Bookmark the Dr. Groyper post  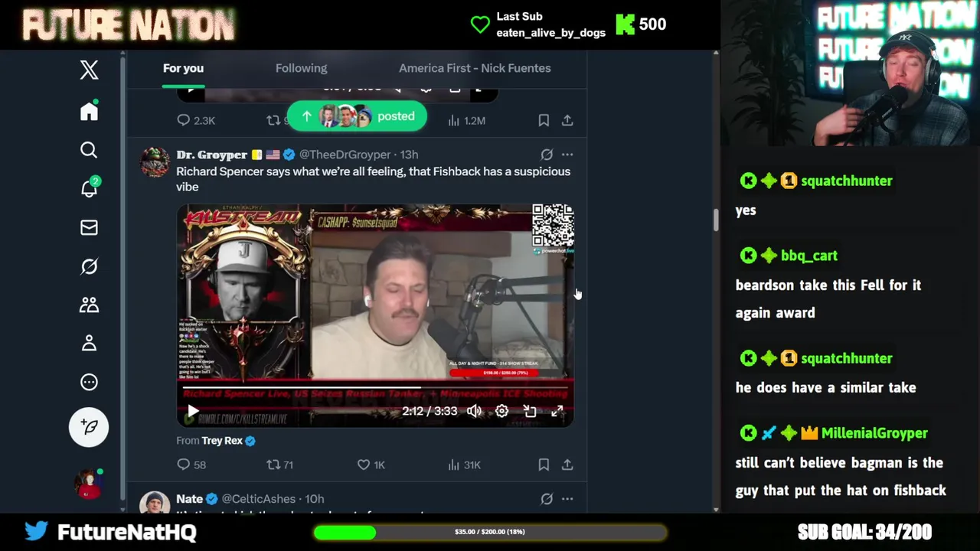(544, 465)
